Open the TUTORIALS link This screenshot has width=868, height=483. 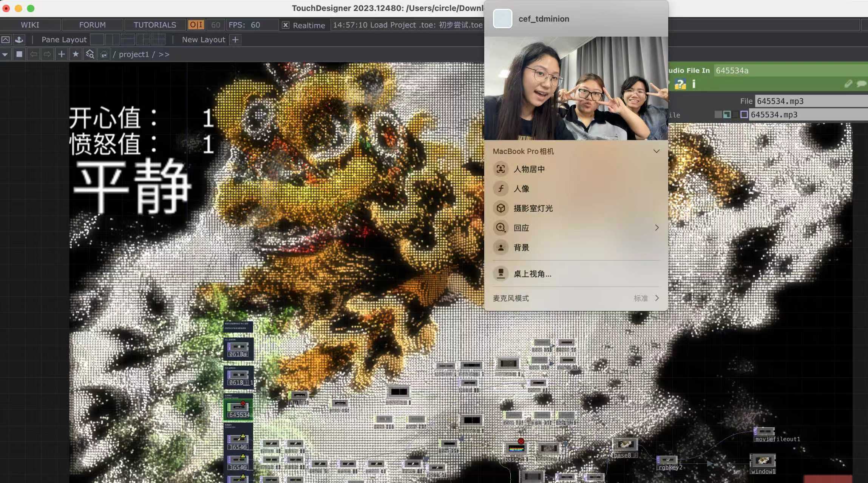coord(155,25)
